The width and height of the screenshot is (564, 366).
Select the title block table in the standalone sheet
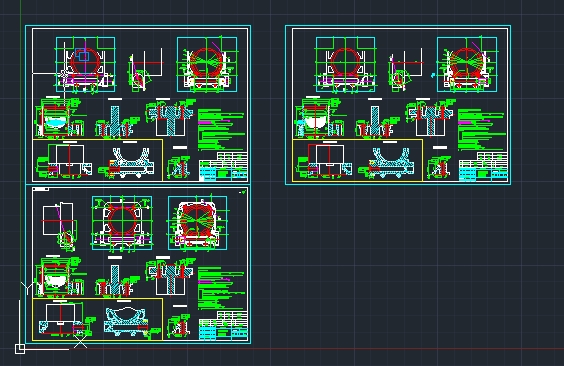tap(483, 166)
